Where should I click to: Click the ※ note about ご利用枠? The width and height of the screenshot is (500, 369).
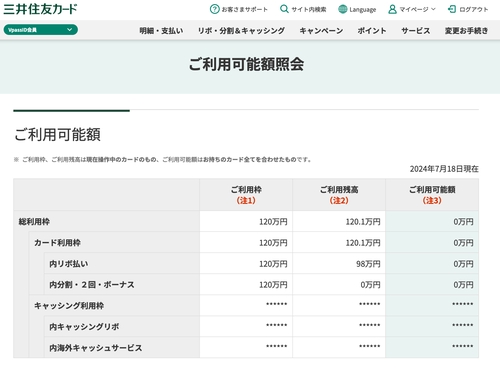(x=163, y=160)
